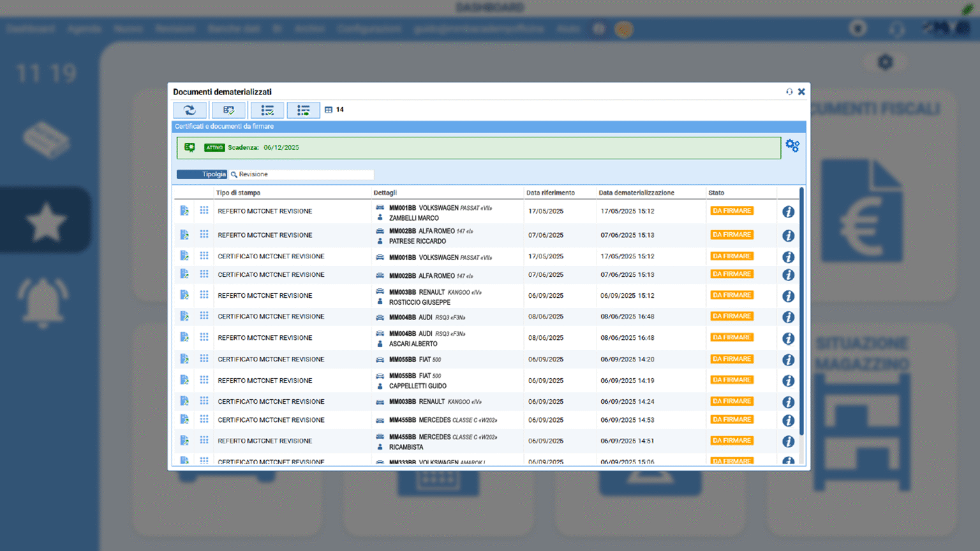Screen dimensions: 980x551
Task: Sort by the Stato column header
Action: [716, 193]
